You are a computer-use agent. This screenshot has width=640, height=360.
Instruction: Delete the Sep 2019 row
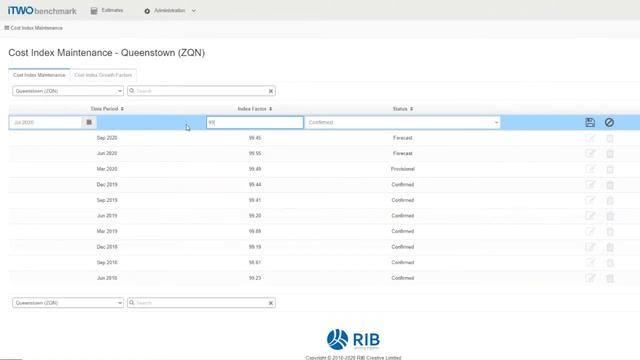pos(610,200)
